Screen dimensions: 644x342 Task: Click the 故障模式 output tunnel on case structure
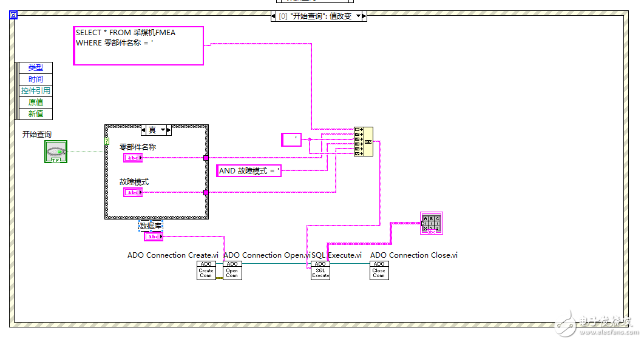tap(206, 192)
